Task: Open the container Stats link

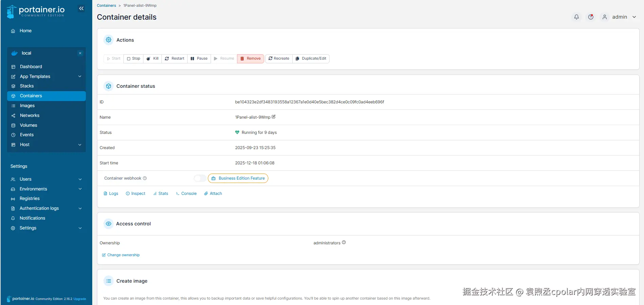Action: pos(161,194)
